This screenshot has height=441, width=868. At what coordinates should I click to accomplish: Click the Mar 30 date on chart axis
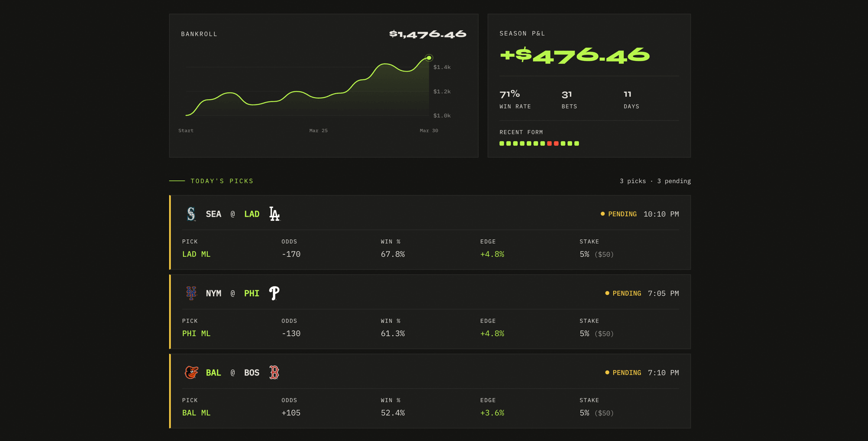coord(429,131)
